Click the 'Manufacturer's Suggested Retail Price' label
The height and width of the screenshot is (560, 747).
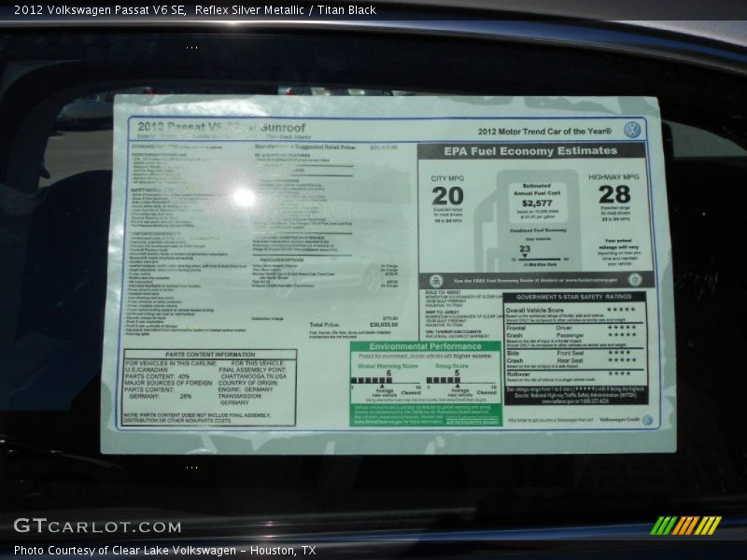coord(305,147)
